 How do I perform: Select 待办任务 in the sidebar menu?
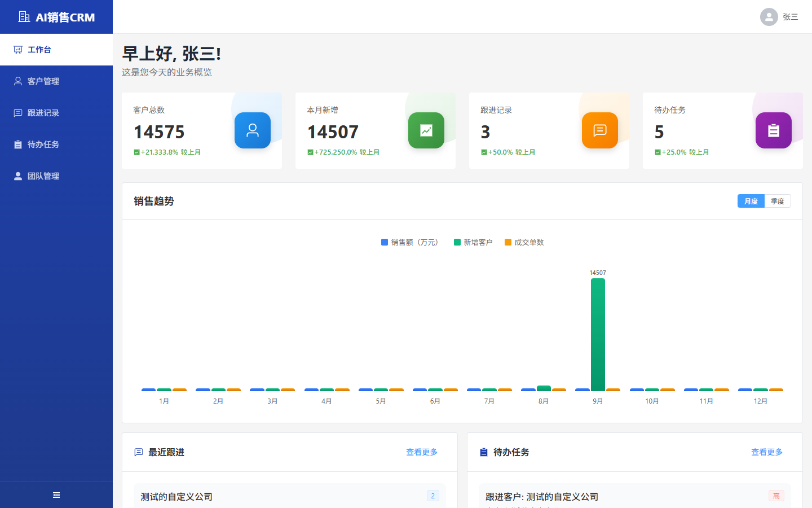[56, 144]
